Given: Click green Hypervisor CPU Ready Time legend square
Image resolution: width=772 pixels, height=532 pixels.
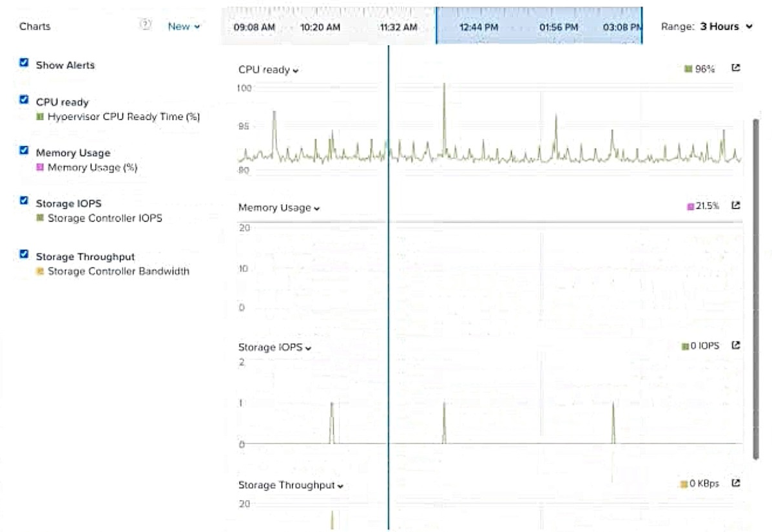Looking at the screenshot, I should 39,117.
